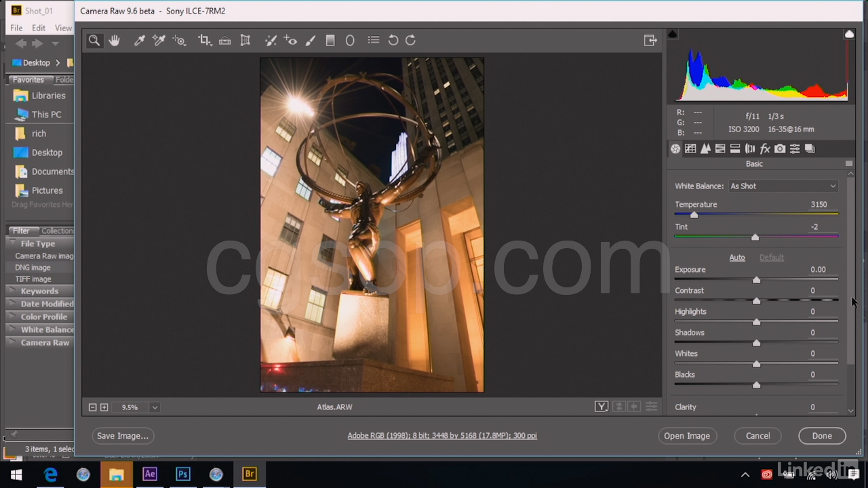The image size is (868, 488).
Task: Click the Save Image button
Action: coord(123,436)
